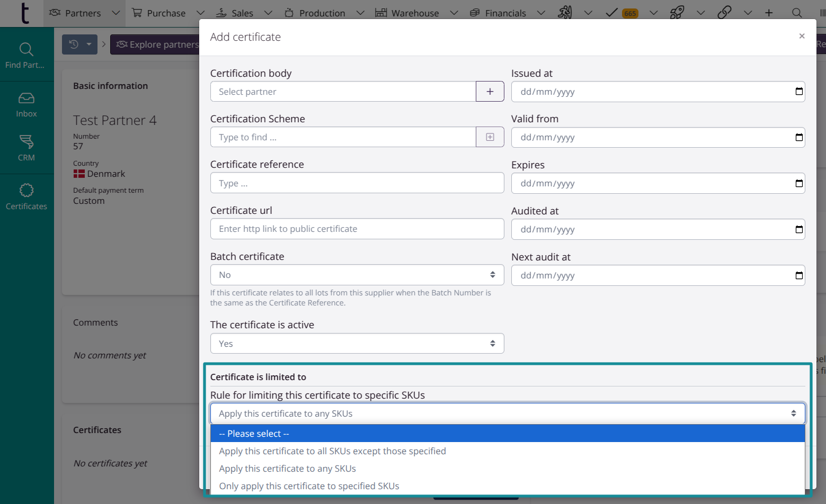Open Certificates section in the left sidebar
826x504 pixels.
[x=26, y=196]
